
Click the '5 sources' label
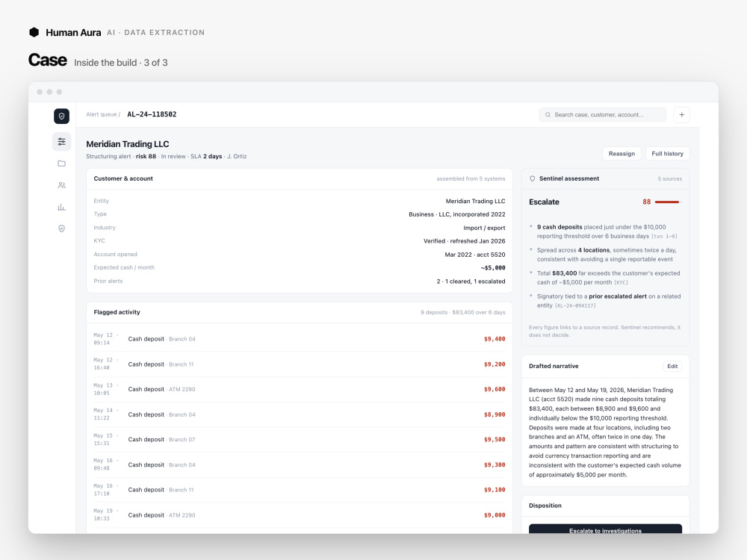pos(670,178)
